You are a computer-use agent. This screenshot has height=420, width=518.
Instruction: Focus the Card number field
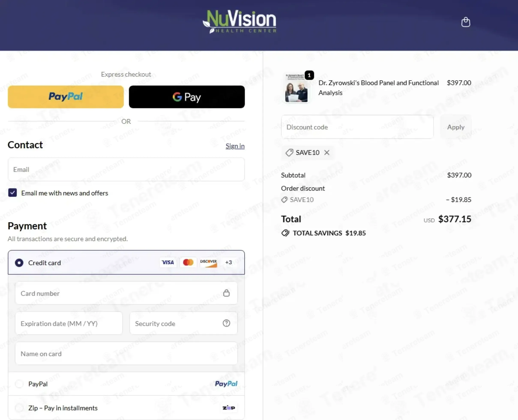126,293
